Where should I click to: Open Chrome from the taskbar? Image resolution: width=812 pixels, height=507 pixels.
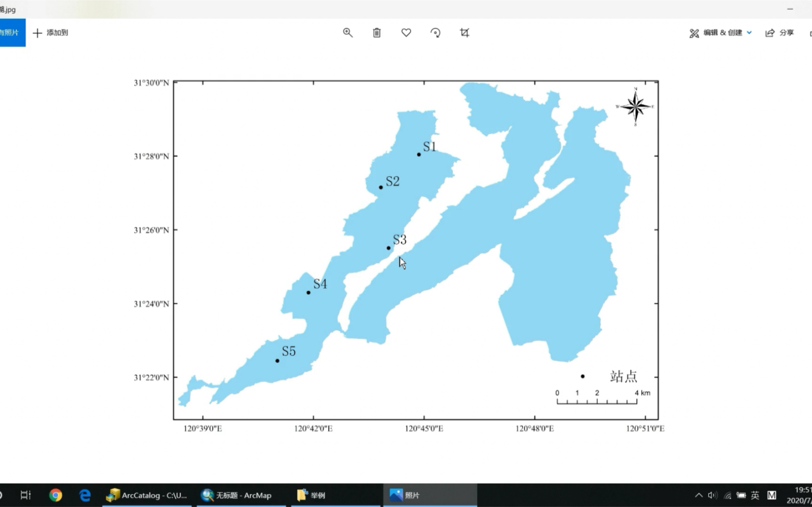click(x=56, y=495)
